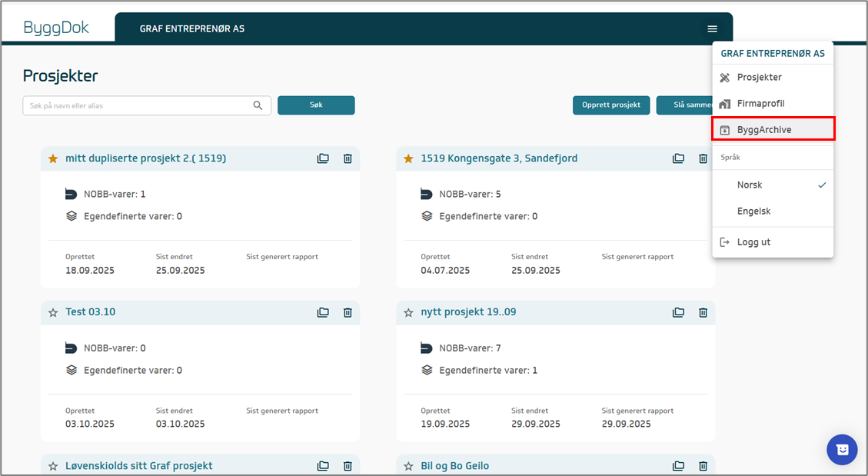
Task: Delete the 'Test 03.10' project
Action: point(348,312)
